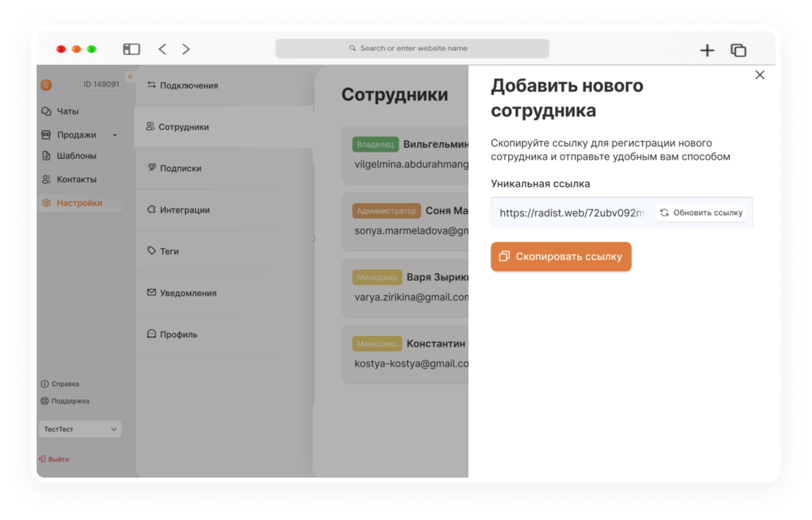The width and height of the screenshot is (812, 520).
Task: Click the Владелец role badge
Action: (x=376, y=144)
